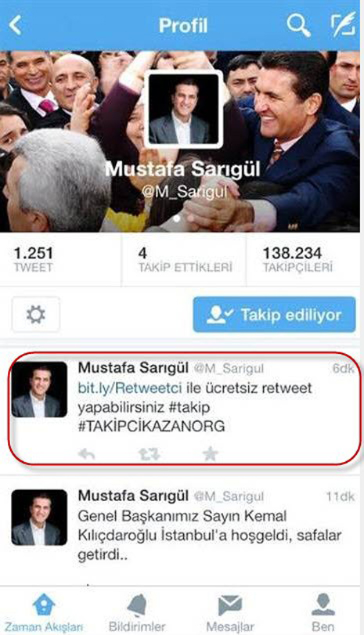
Task: Open the Ben profile tab
Action: click(x=323, y=613)
